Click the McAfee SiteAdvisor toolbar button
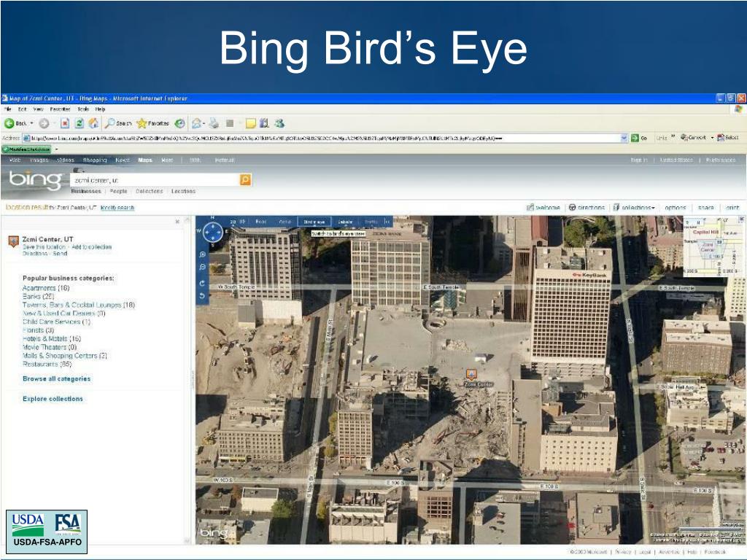 coord(27,149)
